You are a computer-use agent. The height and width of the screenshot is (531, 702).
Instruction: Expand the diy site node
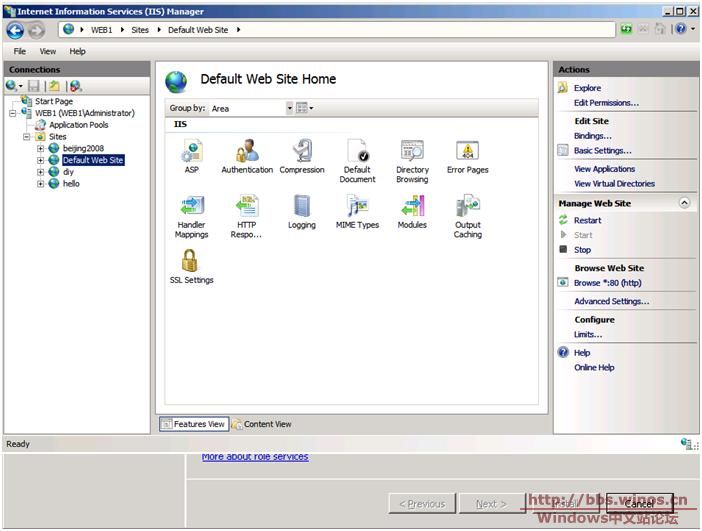(x=40, y=172)
